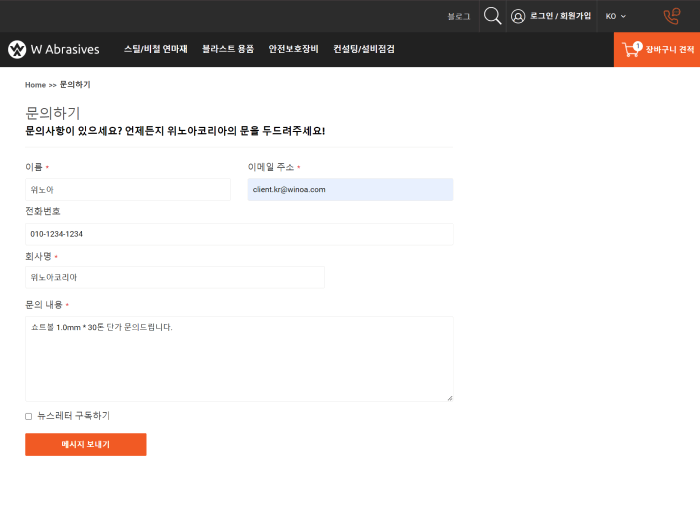Select the 컨설팅/설비점검 menu item
700x527 pixels.
pyautogui.click(x=363, y=49)
